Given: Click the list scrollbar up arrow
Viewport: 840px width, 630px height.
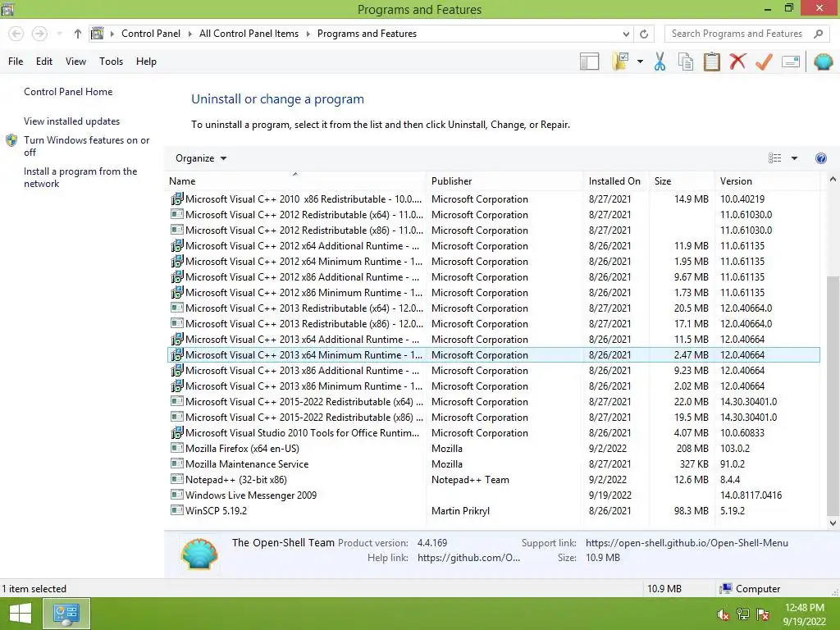Looking at the screenshot, I should click(833, 180).
